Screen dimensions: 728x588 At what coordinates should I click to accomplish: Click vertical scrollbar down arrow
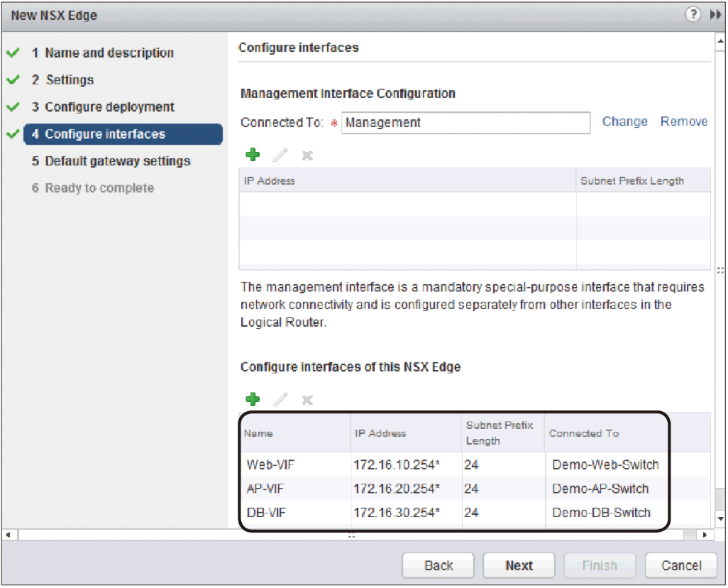720,518
